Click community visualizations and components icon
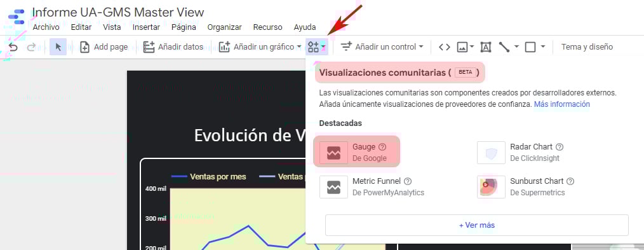Image resolution: width=644 pixels, height=250 pixels. point(317,47)
